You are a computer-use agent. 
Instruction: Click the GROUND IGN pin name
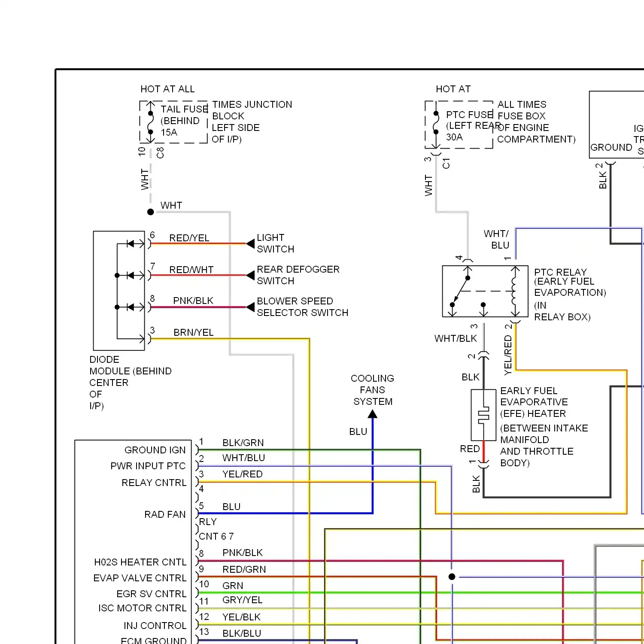[155, 450]
